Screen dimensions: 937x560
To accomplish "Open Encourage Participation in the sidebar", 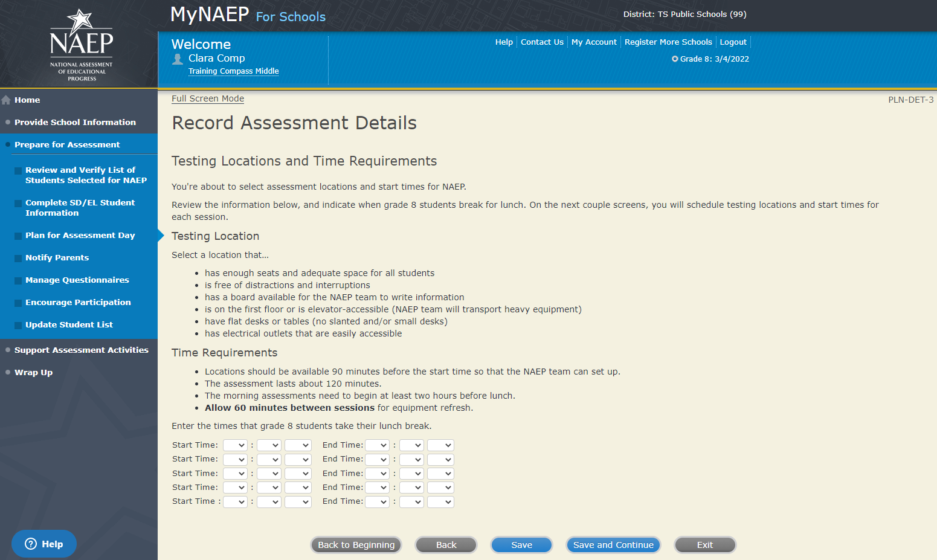I will [x=78, y=302].
